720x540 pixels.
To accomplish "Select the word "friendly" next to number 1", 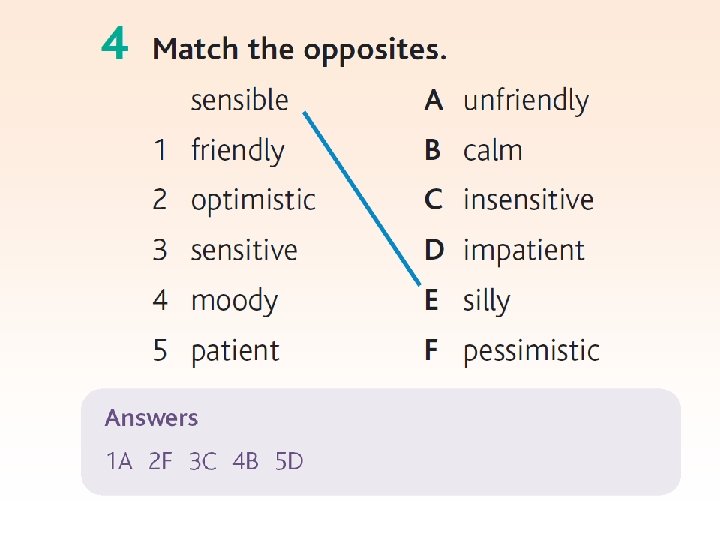I will coord(237,151).
